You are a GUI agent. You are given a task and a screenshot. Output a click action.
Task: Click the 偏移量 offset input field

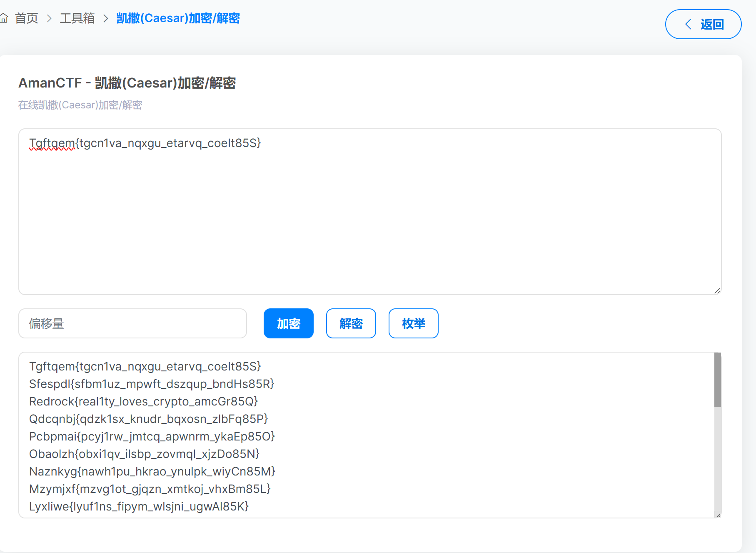[132, 323]
